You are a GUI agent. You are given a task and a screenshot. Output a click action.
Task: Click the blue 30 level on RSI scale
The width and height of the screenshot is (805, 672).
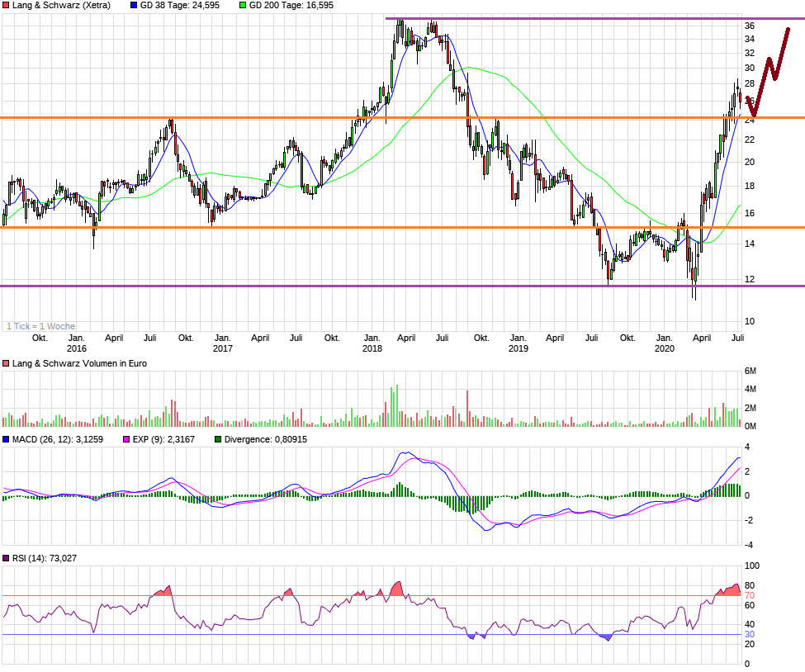(750, 634)
